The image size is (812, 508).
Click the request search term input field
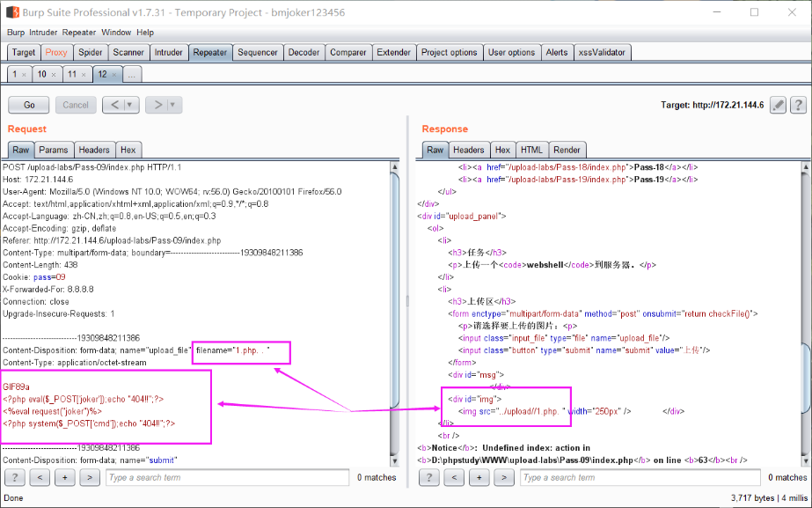(227, 477)
